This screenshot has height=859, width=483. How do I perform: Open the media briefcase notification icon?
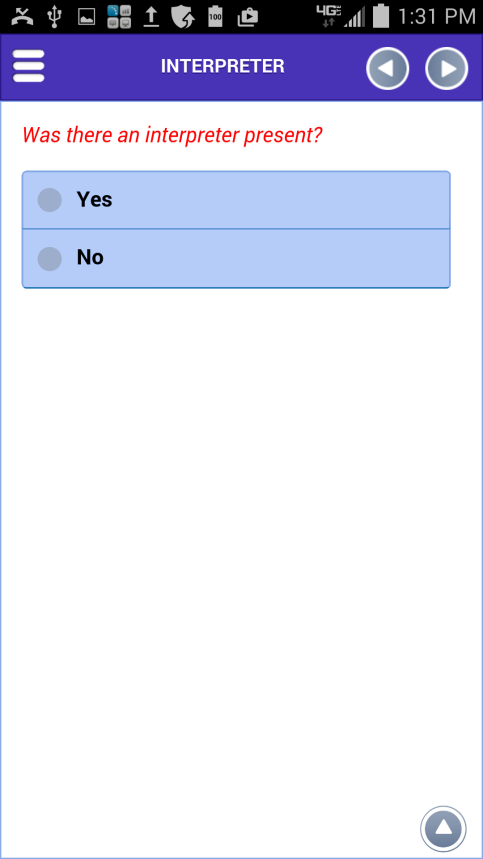[248, 18]
